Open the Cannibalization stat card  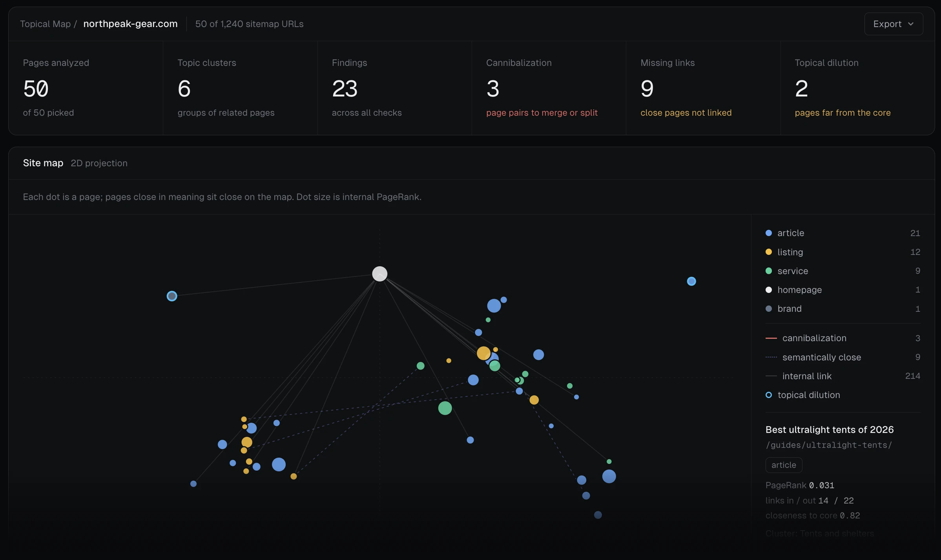coord(549,88)
